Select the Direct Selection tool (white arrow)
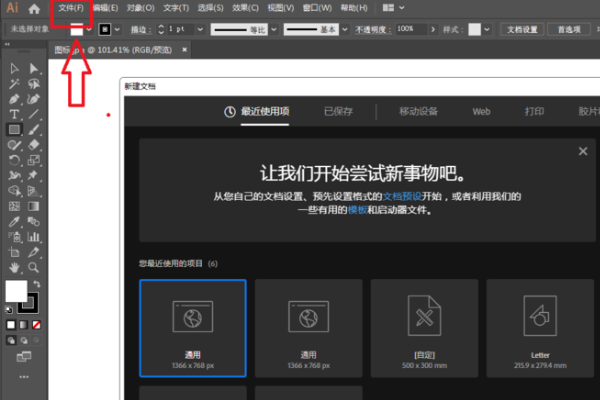600x400 pixels. [x=34, y=68]
